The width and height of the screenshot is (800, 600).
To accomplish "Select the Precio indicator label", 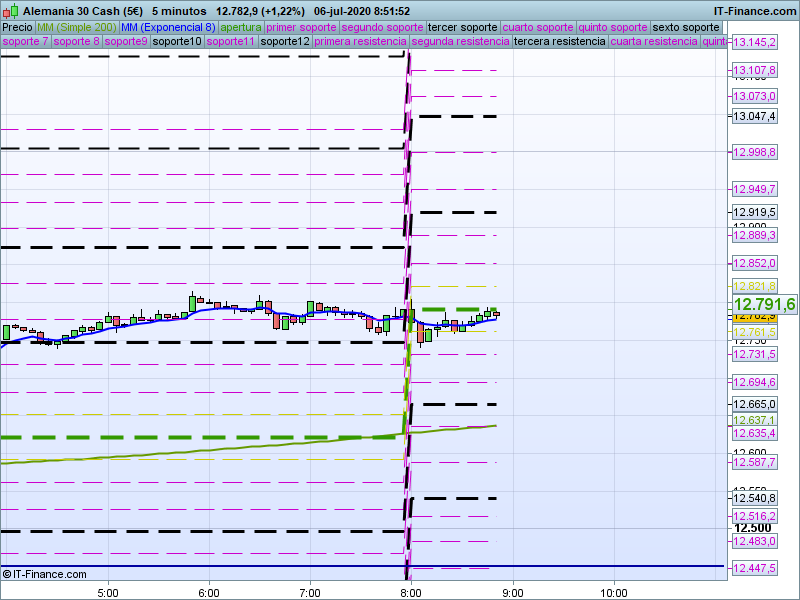I will click(x=17, y=27).
